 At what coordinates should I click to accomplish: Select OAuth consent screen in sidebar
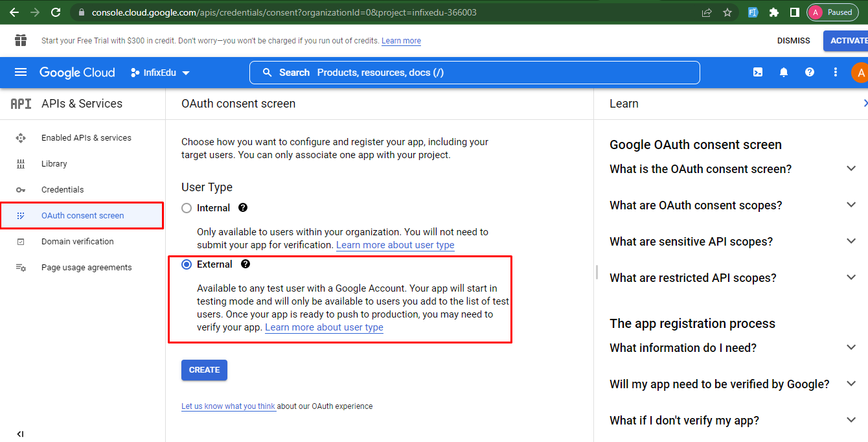click(x=82, y=216)
